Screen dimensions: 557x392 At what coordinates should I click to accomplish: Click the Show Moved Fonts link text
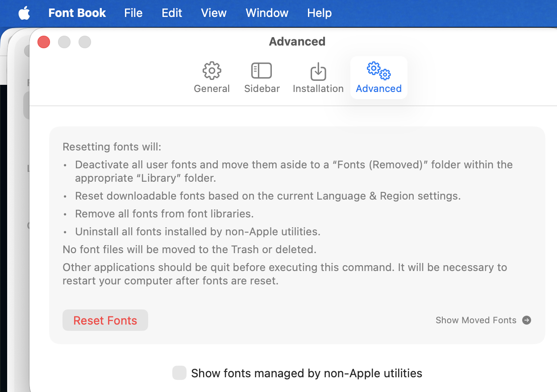[x=476, y=320]
